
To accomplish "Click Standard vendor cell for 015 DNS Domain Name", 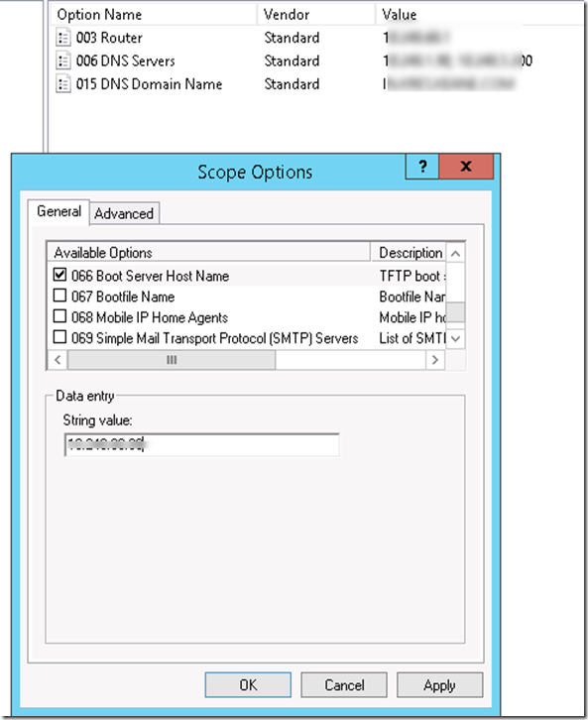I will pos(292,84).
